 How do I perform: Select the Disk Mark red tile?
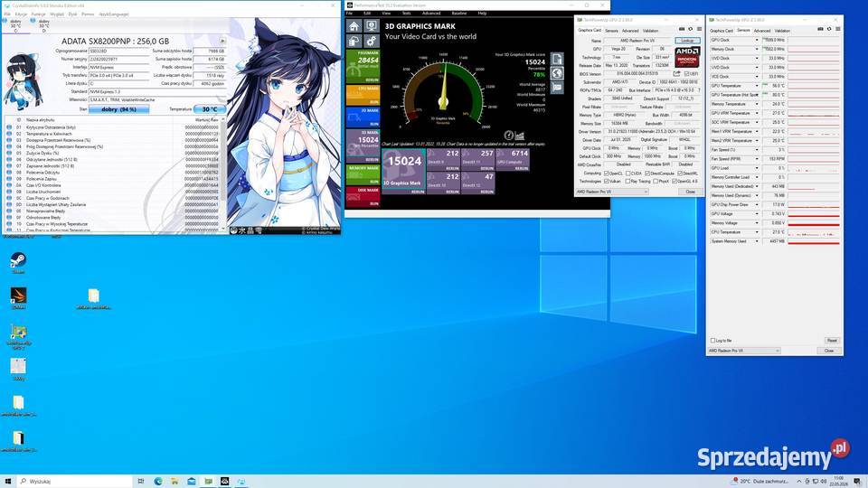coord(363,196)
